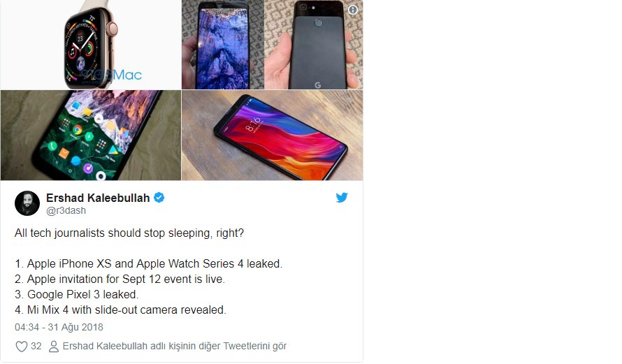The height and width of the screenshot is (364, 622).
Task: Click the @r3dash handle
Action: [x=66, y=210]
